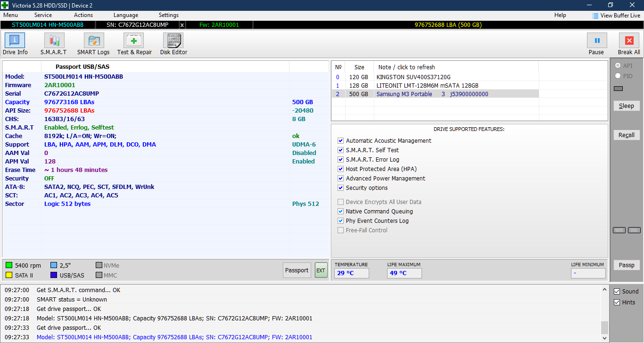Open the Service menu
The height and width of the screenshot is (343, 644).
(x=43, y=15)
